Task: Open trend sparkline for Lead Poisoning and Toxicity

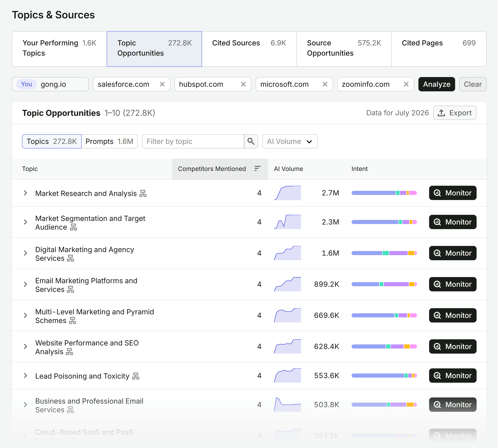Action: tap(287, 375)
